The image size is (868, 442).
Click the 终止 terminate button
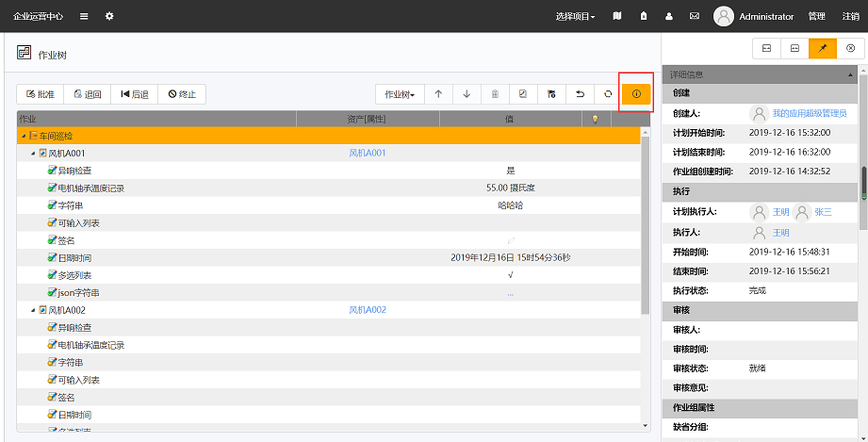pos(182,94)
